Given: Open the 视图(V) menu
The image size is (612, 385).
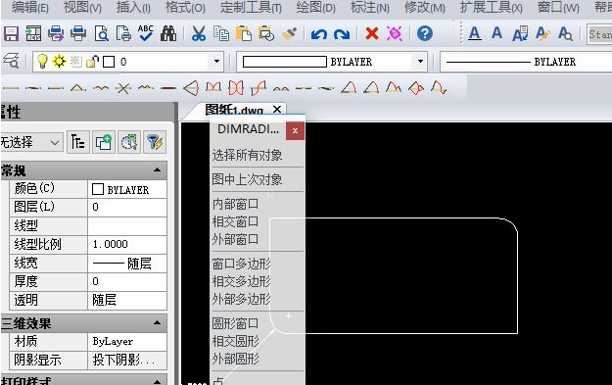Looking at the screenshot, I should pyautogui.click(x=82, y=7).
